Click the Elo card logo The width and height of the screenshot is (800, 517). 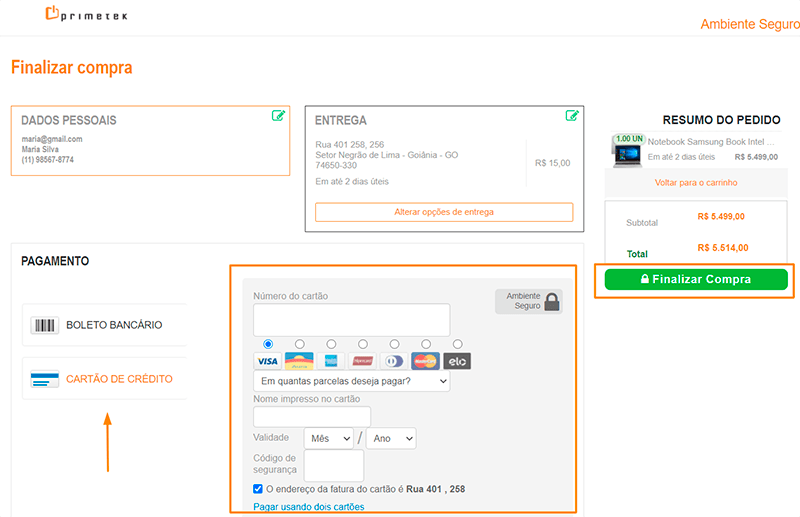point(457,361)
